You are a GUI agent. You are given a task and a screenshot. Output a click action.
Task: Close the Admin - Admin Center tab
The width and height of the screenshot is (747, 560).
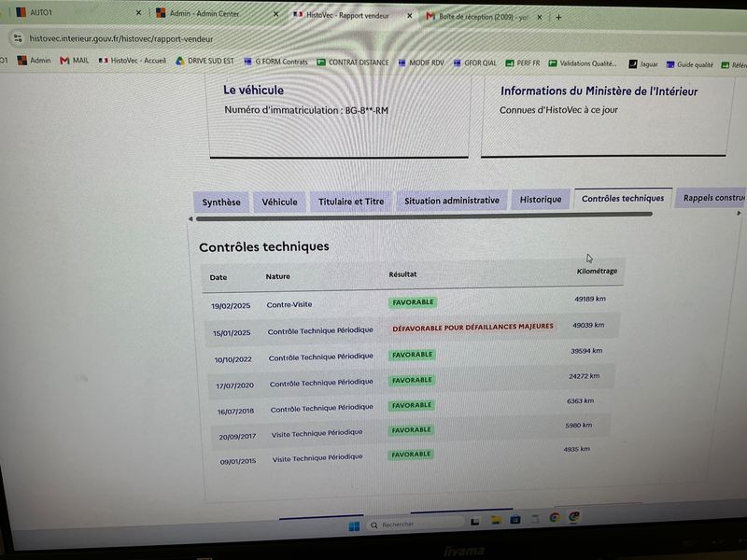275,14
